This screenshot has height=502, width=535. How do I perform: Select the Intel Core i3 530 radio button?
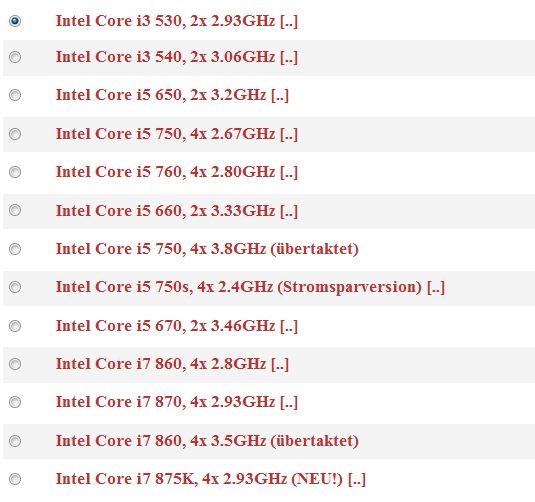click(15, 21)
